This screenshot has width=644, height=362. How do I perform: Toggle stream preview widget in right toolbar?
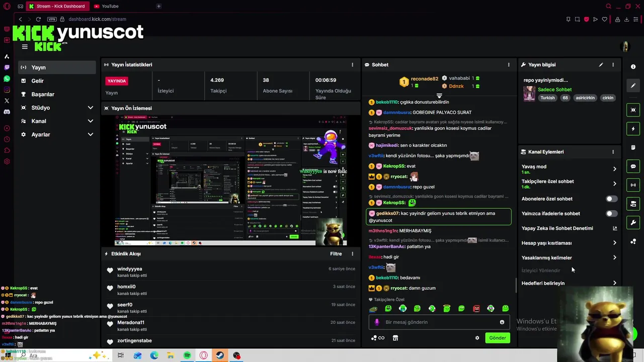(x=633, y=110)
